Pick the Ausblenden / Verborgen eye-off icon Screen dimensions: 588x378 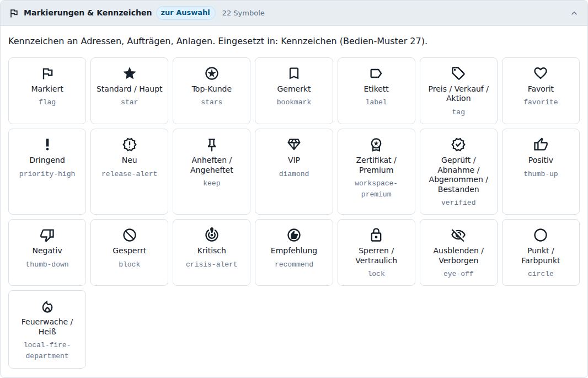point(458,235)
